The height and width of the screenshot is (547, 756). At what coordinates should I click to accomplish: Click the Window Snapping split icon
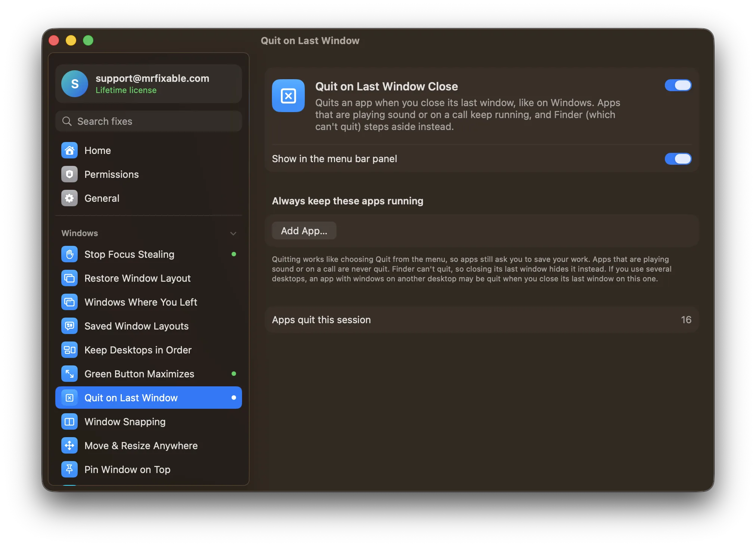[69, 422]
